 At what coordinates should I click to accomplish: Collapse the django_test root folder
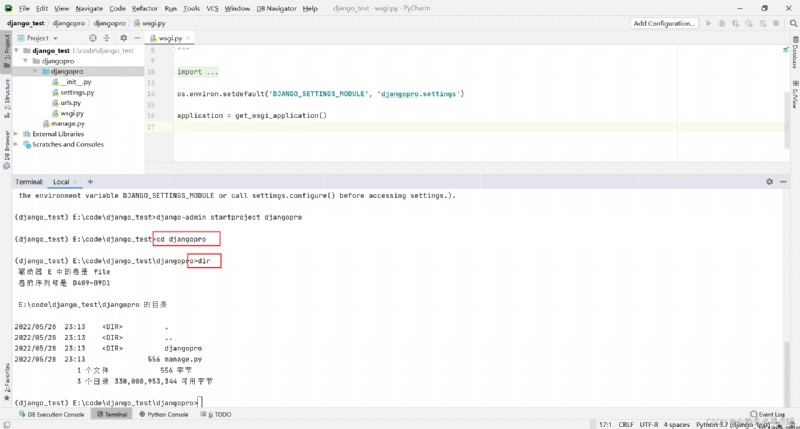[x=17, y=51]
